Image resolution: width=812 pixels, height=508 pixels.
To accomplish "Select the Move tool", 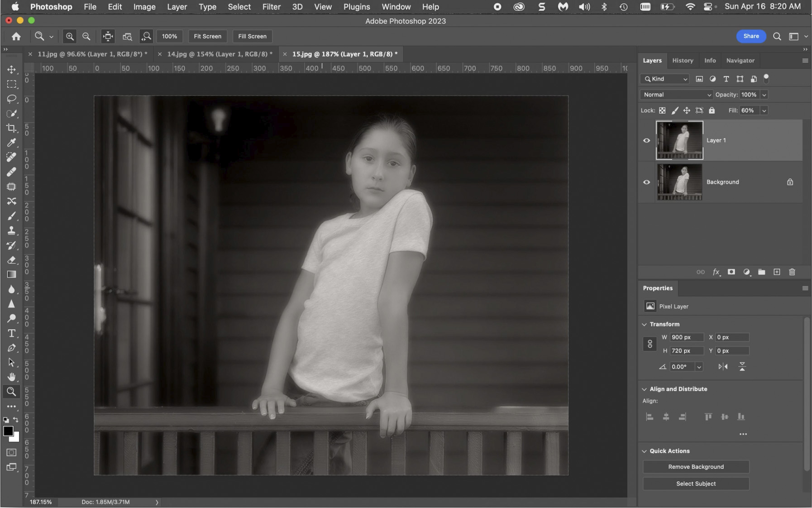I will [x=12, y=69].
